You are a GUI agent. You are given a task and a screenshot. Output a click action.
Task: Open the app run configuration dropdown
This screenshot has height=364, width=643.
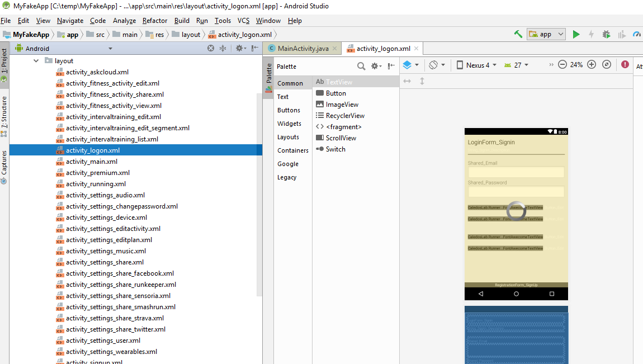coord(546,34)
